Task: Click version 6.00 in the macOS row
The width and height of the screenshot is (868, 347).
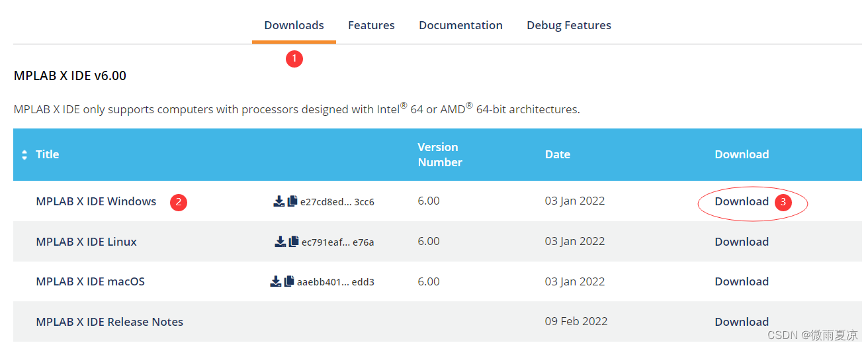Action: tap(429, 281)
